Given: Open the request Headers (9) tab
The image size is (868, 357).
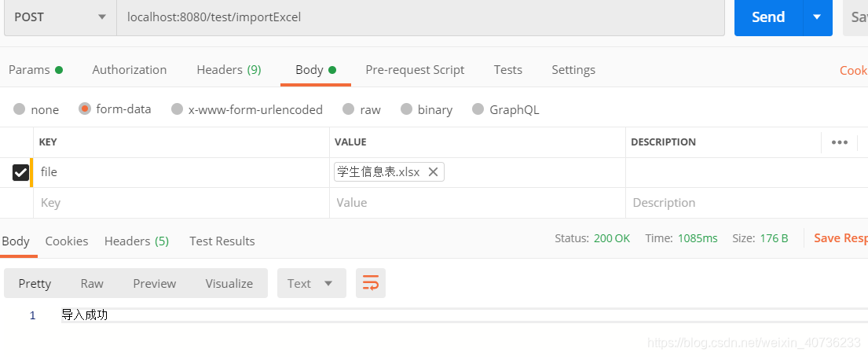Looking at the screenshot, I should point(229,70).
